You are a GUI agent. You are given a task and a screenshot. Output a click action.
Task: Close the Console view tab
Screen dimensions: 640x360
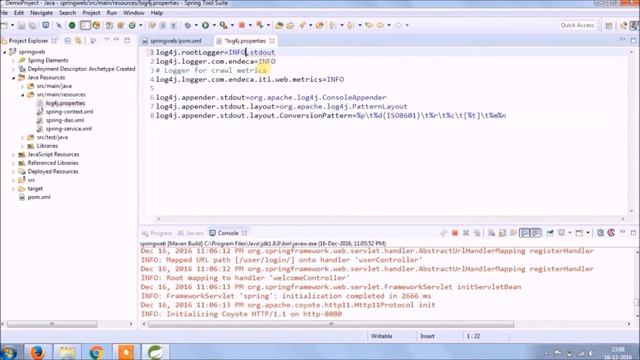244,233
